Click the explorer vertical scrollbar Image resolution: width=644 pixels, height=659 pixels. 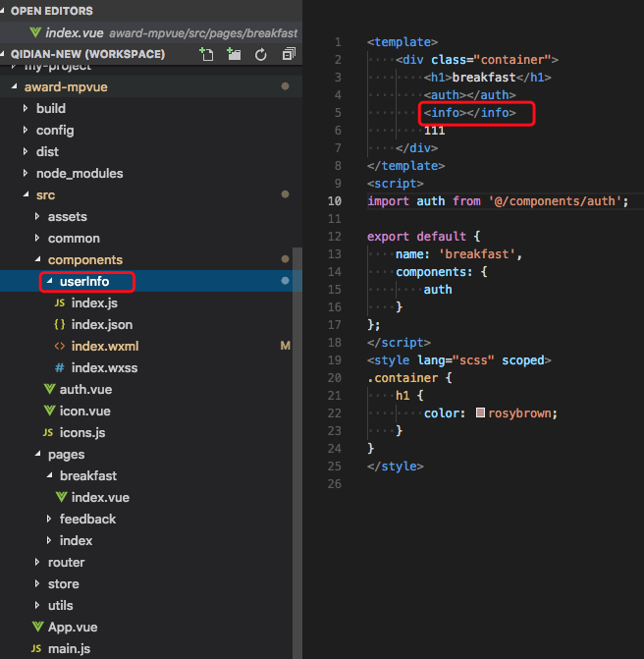coord(297,453)
